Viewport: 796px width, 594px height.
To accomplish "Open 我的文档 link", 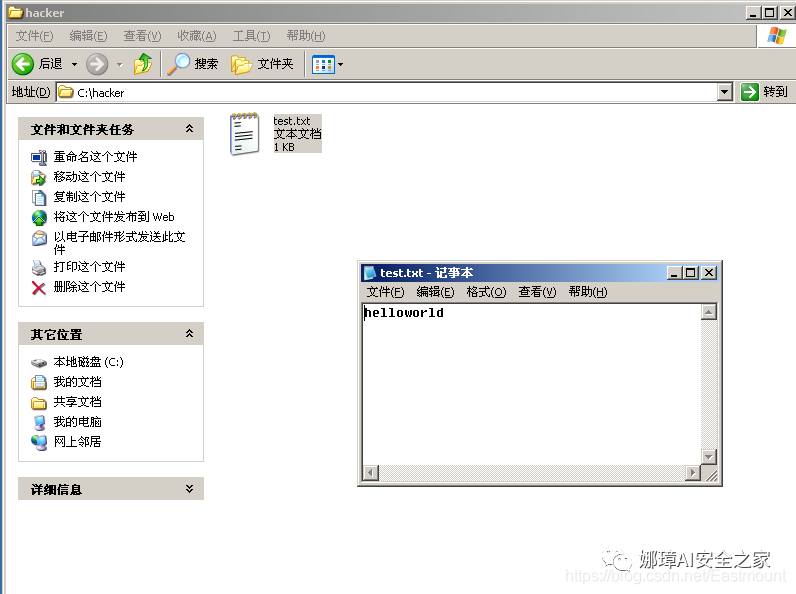I will coord(77,382).
